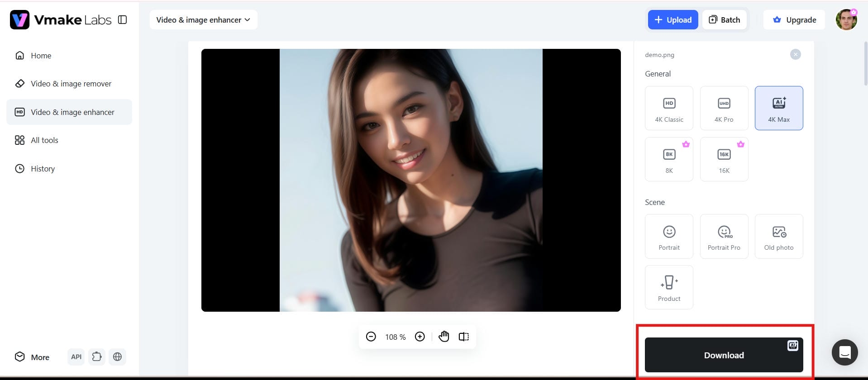
Task: Toggle the before/after compare icon
Action: coord(464,337)
